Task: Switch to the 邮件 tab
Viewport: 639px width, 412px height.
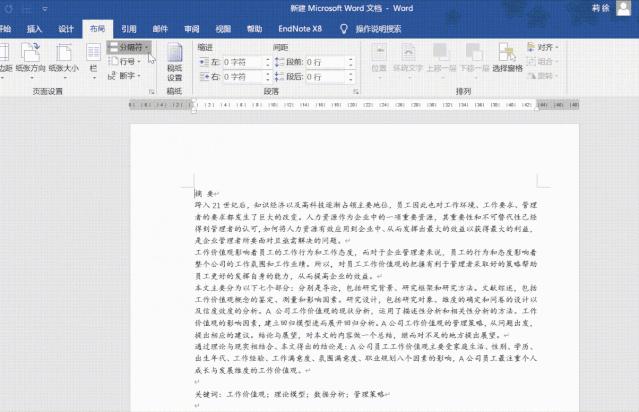Action: (x=160, y=29)
